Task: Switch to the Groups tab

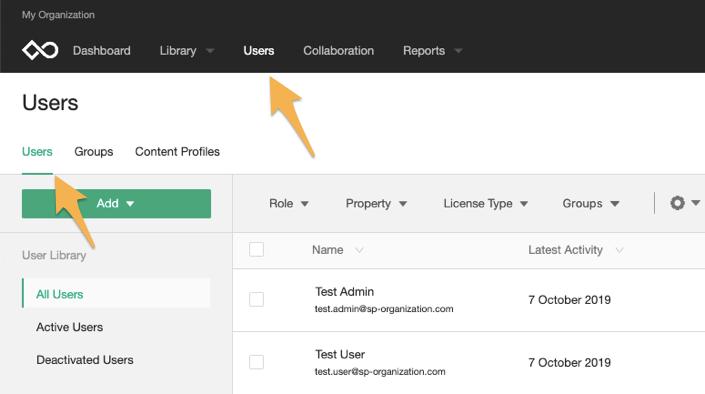Action: pos(94,152)
